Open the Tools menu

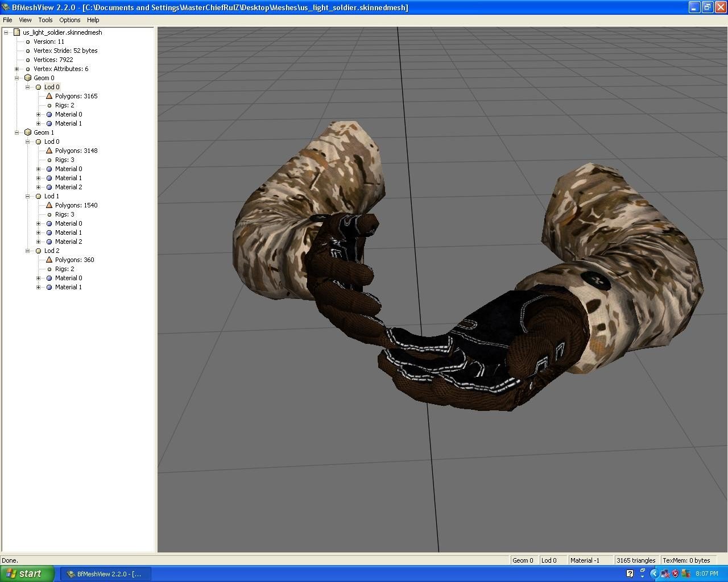(45, 20)
